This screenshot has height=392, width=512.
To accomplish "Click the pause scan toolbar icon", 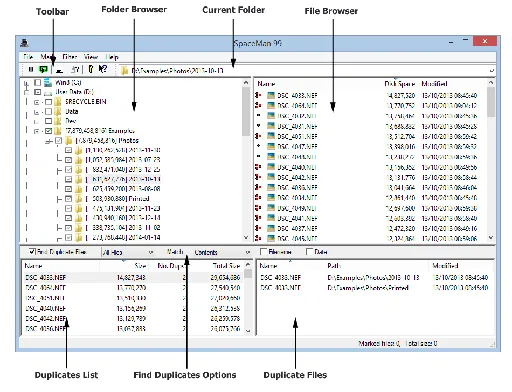I will (31, 69).
